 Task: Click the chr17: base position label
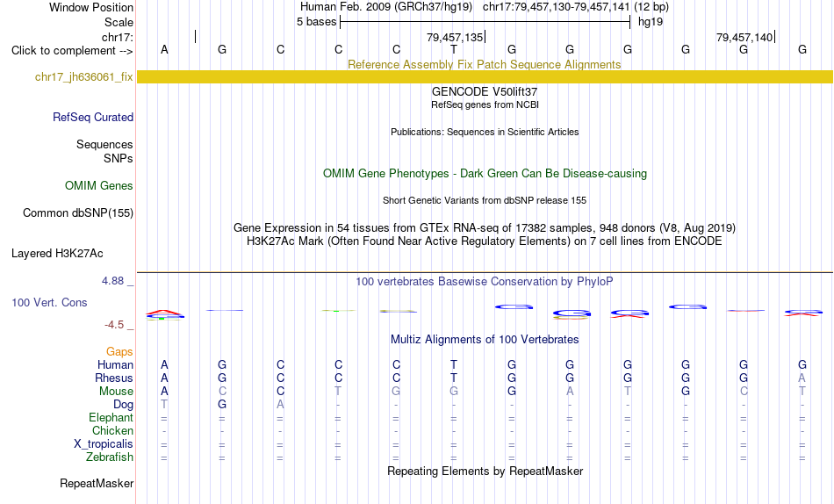pyautogui.click(x=117, y=37)
